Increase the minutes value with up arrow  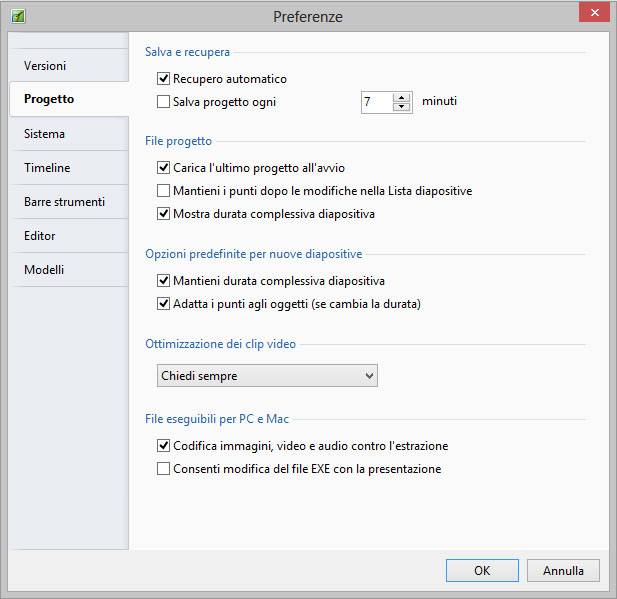[x=402, y=97]
